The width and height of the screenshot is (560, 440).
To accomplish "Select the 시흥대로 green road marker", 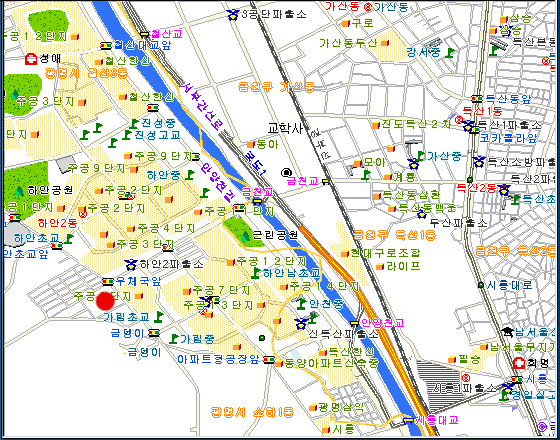I will (x=481, y=285).
